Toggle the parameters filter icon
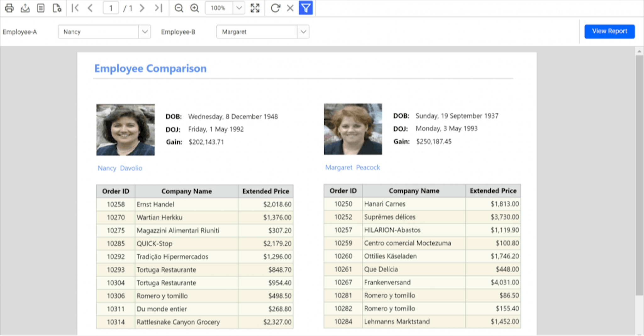644x336 pixels. [x=306, y=8]
